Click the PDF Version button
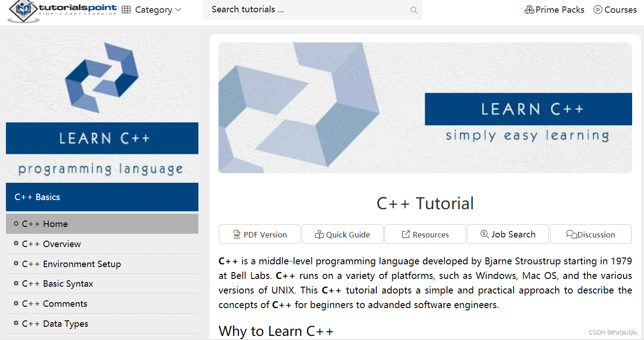Viewport: 644px width, 340px height. (x=260, y=234)
